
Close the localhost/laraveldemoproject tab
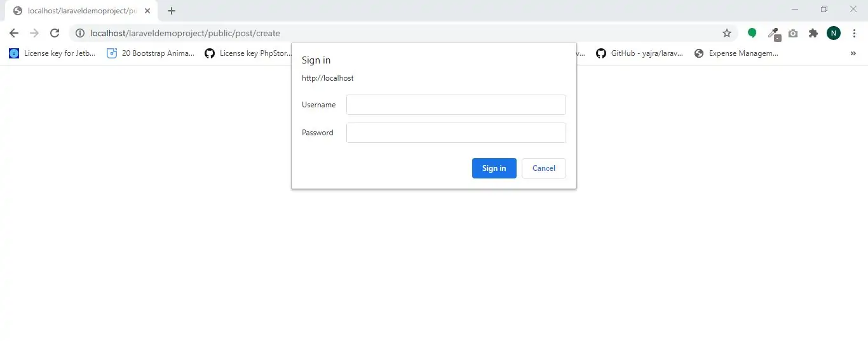point(147,11)
